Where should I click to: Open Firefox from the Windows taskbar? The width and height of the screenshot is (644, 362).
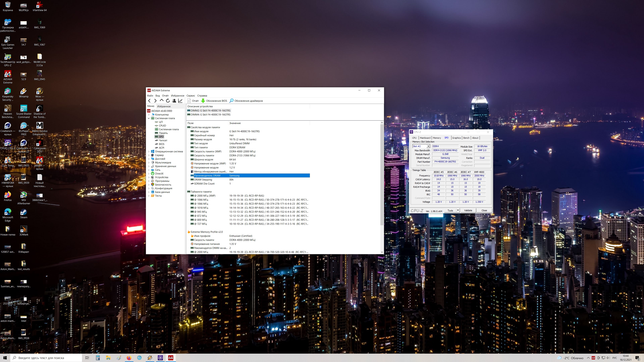[129, 358]
